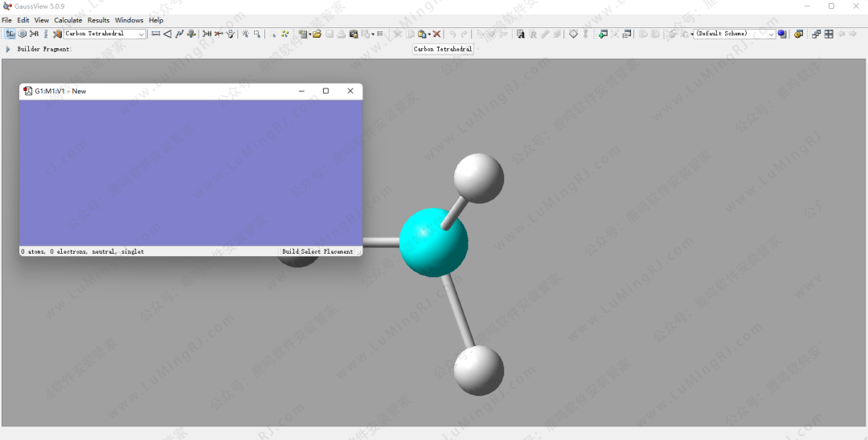Click the Carbon Tetrahedral fragment button
Screen dimensions: 868x440
pyautogui.click(x=443, y=49)
